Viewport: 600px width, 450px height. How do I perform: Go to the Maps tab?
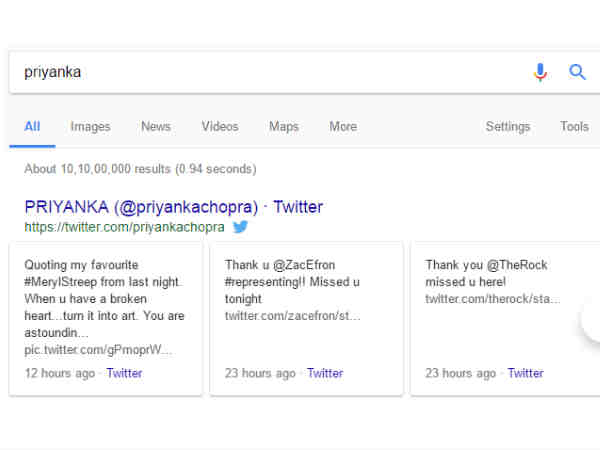pyautogui.click(x=284, y=127)
